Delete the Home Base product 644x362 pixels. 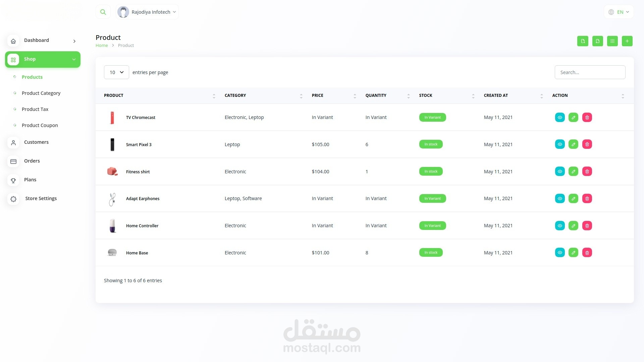587,253
